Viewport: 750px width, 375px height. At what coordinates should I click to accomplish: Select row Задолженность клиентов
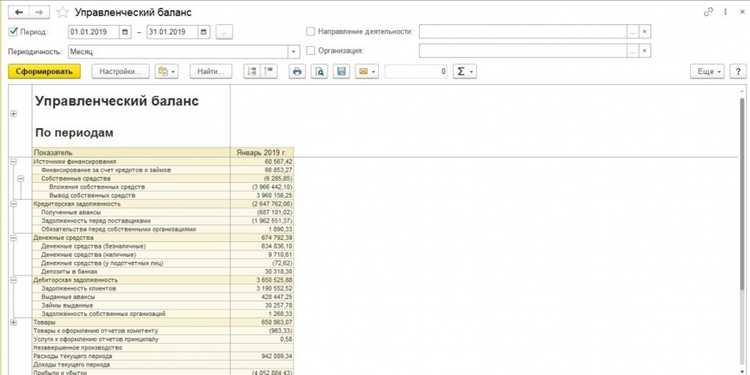pyautogui.click(x=163, y=288)
